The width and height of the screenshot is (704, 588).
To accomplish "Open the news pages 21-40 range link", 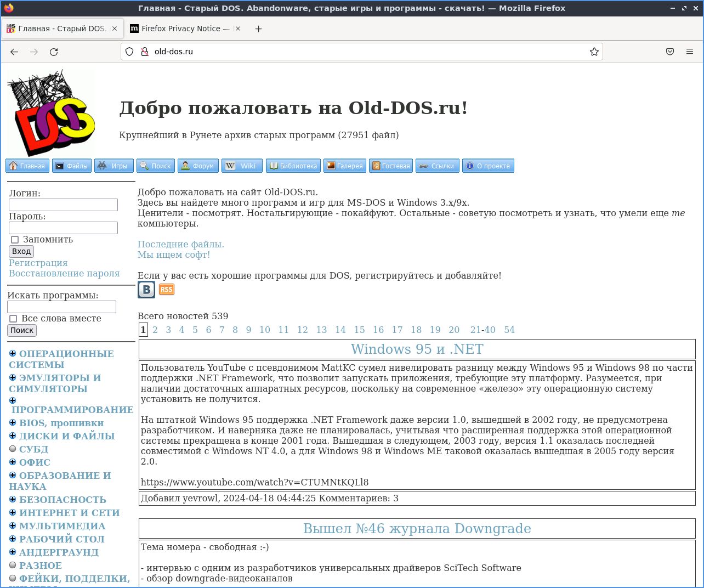I will click(x=482, y=330).
